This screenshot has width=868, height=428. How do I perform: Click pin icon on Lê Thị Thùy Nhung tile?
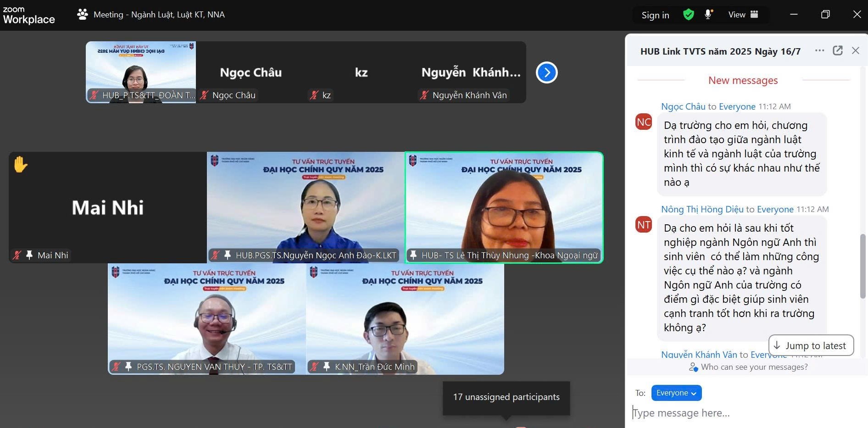coord(413,255)
